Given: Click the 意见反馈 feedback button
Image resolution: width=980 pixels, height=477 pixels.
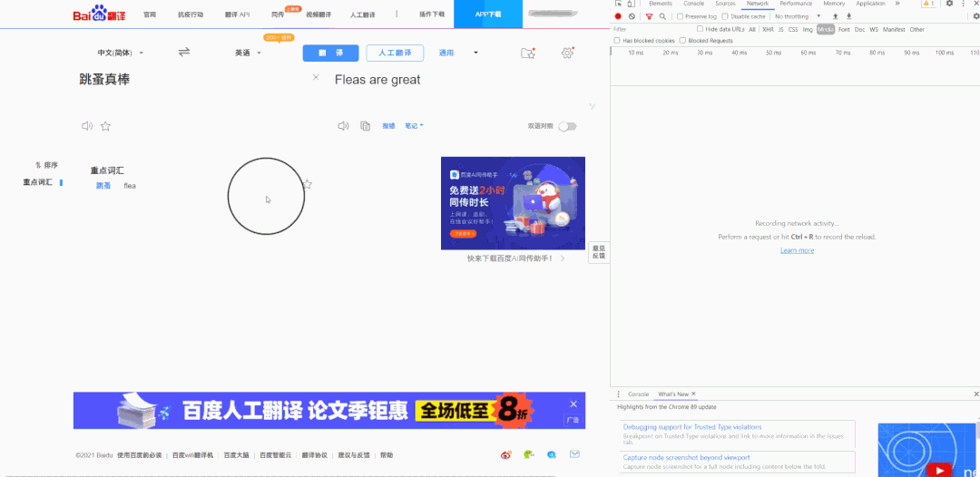Looking at the screenshot, I should coord(599,251).
